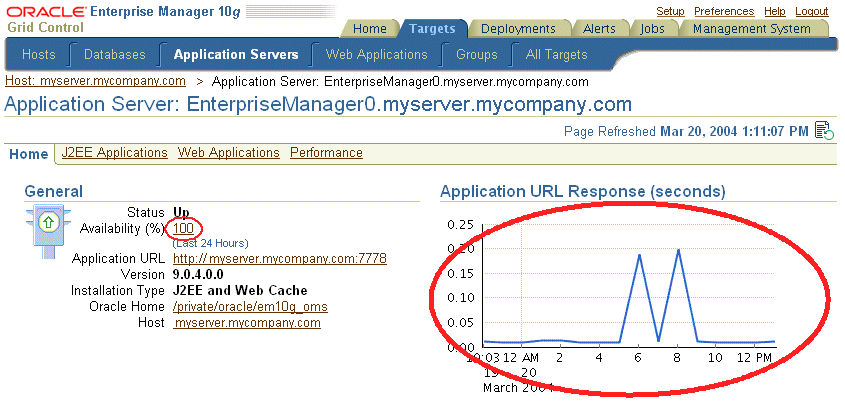845x417 pixels.
Task: Open the Preferences link
Action: point(724,11)
